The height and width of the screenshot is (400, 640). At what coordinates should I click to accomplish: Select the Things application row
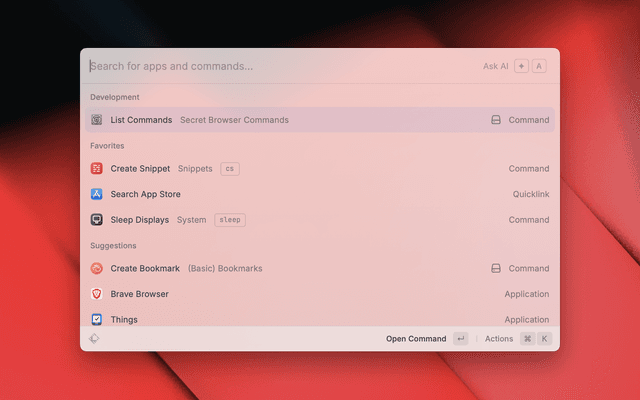320,319
